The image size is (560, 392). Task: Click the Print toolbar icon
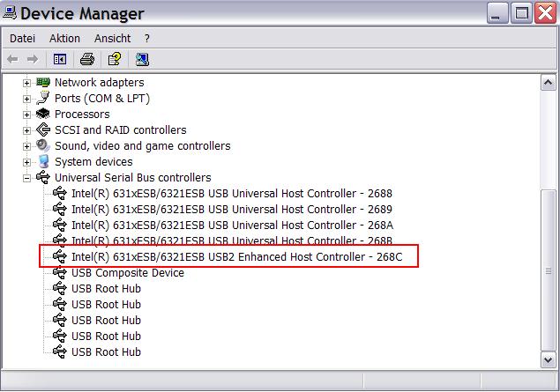[x=87, y=59]
